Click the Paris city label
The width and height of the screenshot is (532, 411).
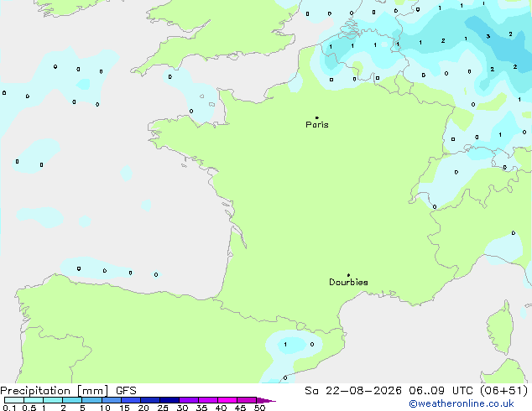coord(317,125)
